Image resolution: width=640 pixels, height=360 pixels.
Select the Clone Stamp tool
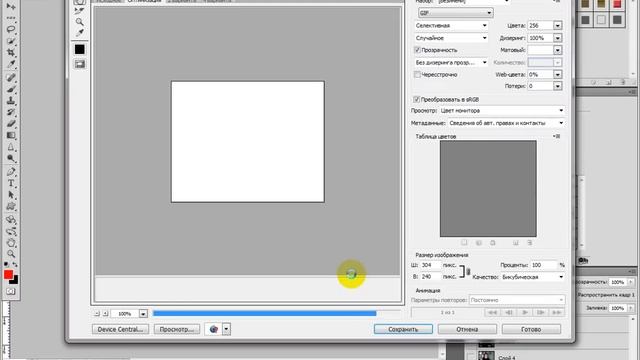pyautogui.click(x=11, y=100)
